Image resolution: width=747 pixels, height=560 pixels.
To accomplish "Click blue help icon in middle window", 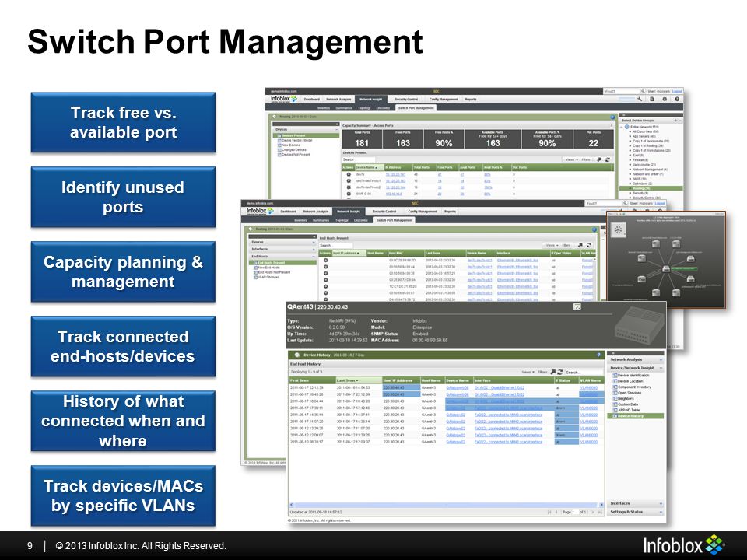I will (594, 229).
